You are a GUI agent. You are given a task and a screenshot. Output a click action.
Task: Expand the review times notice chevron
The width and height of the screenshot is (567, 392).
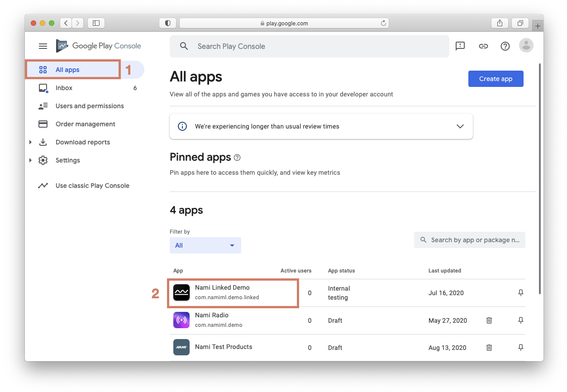coord(460,126)
